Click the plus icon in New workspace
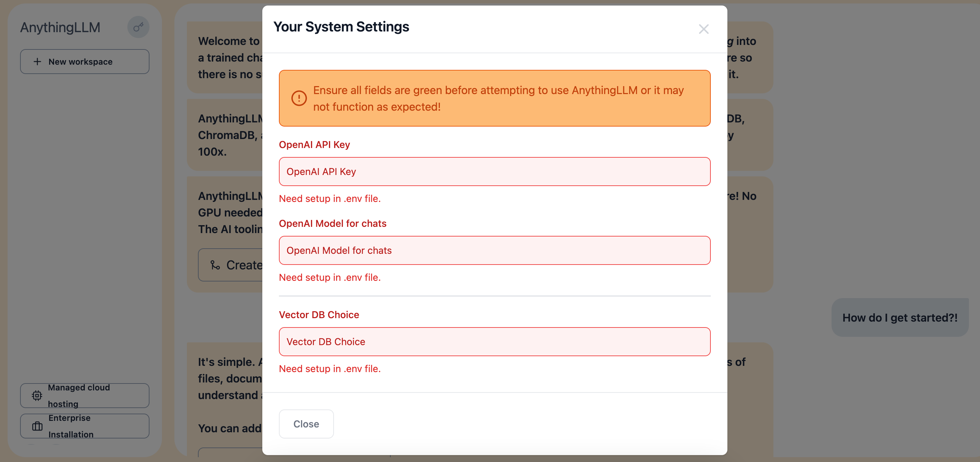The image size is (980, 462). [x=37, y=62]
